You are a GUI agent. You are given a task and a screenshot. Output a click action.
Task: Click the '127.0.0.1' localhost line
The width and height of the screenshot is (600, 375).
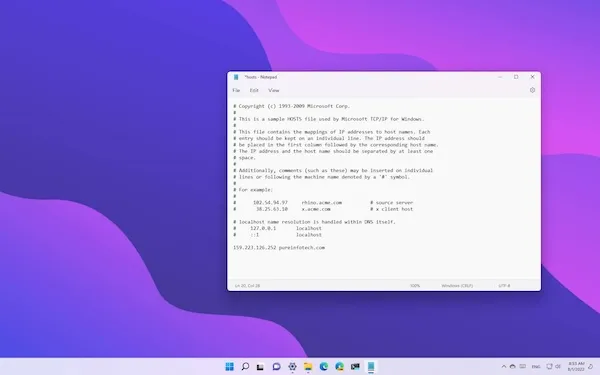point(277,228)
